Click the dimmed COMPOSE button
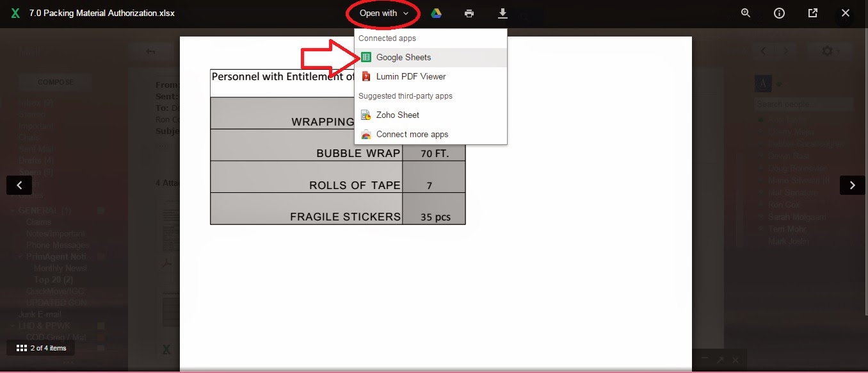Screen dimensions: 868x373 tap(56, 82)
